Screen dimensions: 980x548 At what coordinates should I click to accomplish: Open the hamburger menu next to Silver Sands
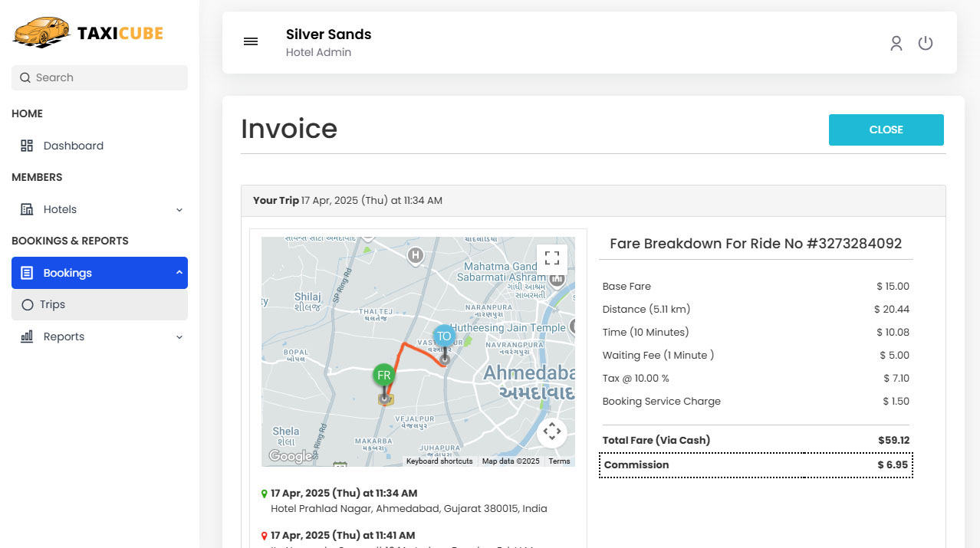tap(251, 41)
